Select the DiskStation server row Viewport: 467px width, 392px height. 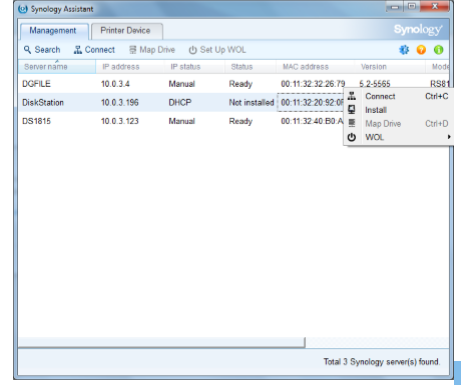[180, 102]
